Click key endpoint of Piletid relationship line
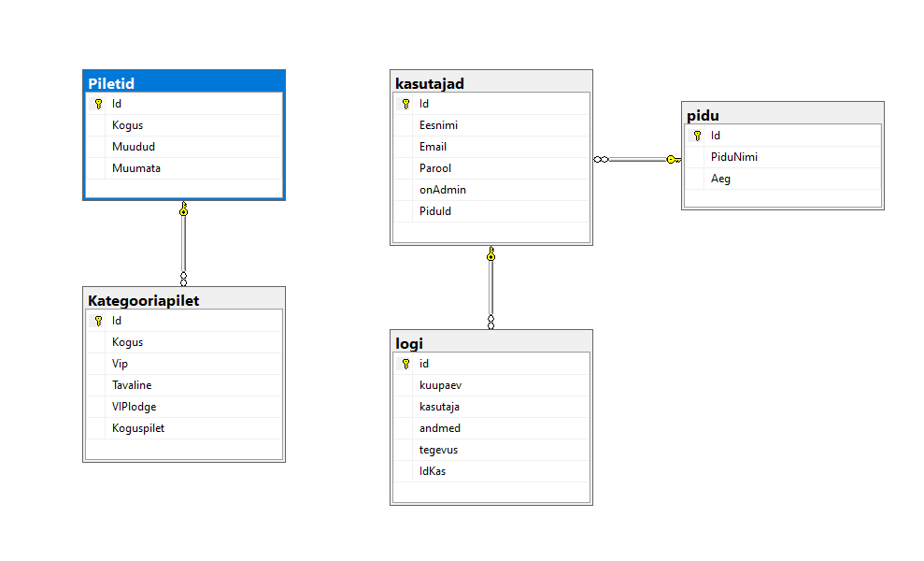 (x=184, y=209)
